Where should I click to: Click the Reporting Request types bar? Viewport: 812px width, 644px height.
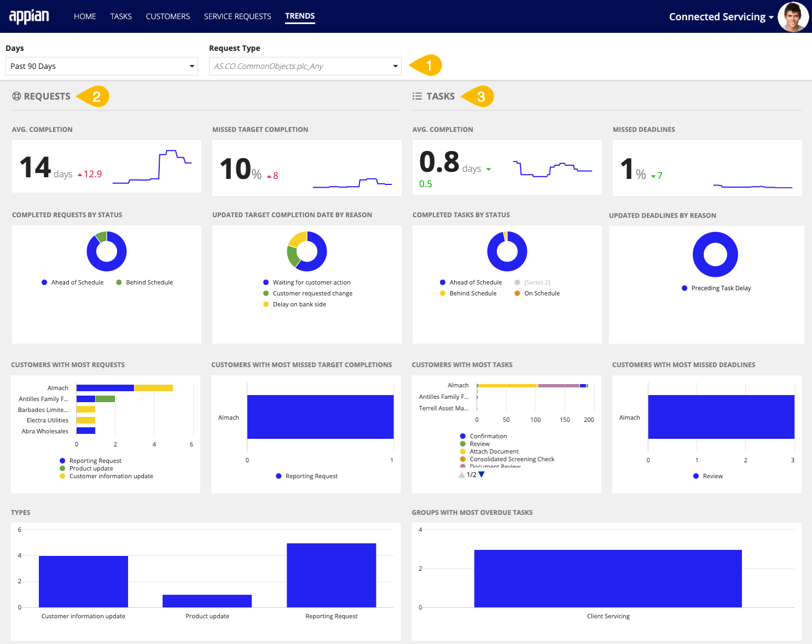tap(331, 575)
